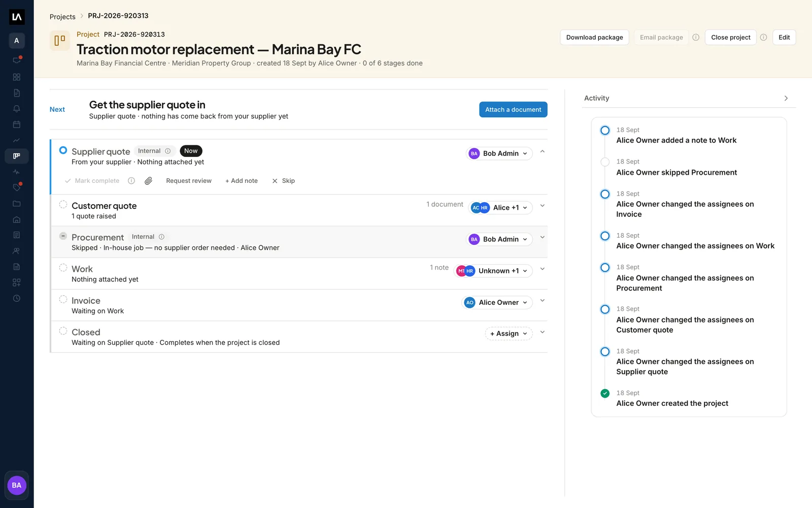This screenshot has width=812, height=508.
Task: Toggle the Customer quote stage status circle
Action: coord(63,204)
